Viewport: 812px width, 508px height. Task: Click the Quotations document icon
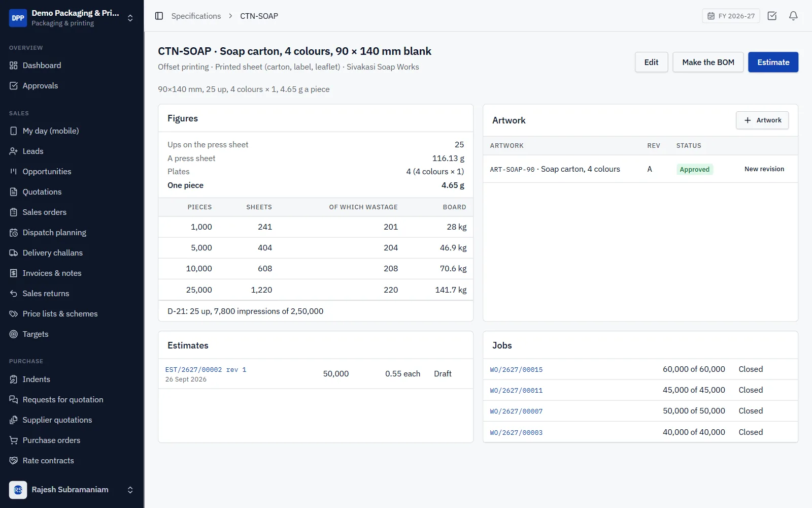point(14,192)
